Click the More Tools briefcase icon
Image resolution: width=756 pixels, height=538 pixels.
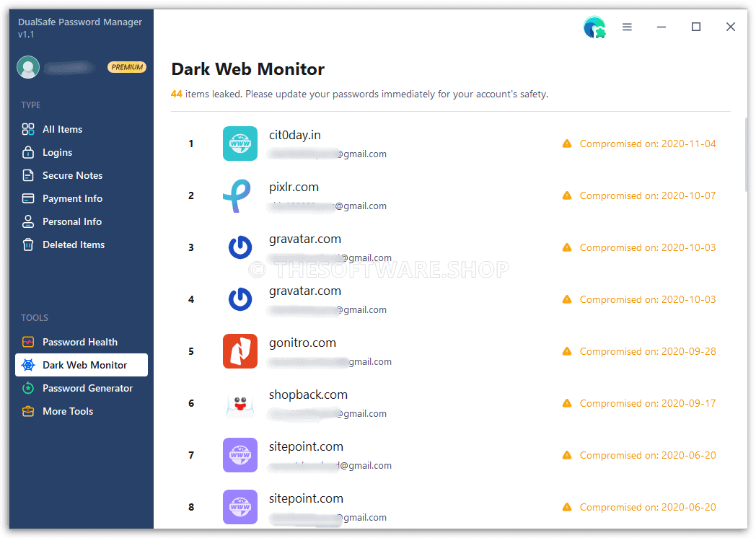click(x=28, y=412)
